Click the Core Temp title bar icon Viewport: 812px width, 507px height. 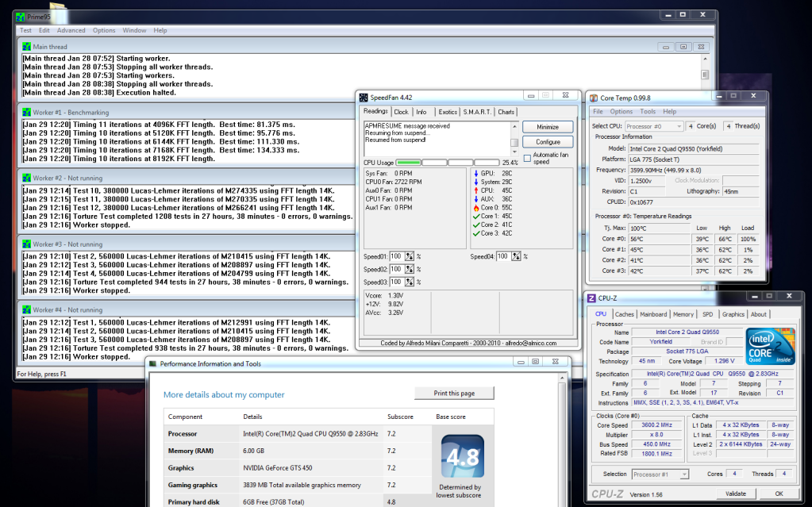[594, 98]
